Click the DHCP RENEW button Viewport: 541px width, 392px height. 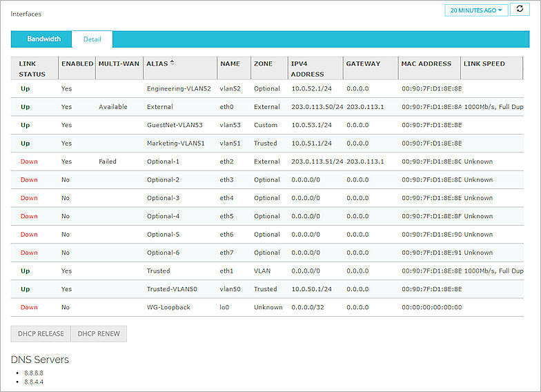click(x=99, y=334)
